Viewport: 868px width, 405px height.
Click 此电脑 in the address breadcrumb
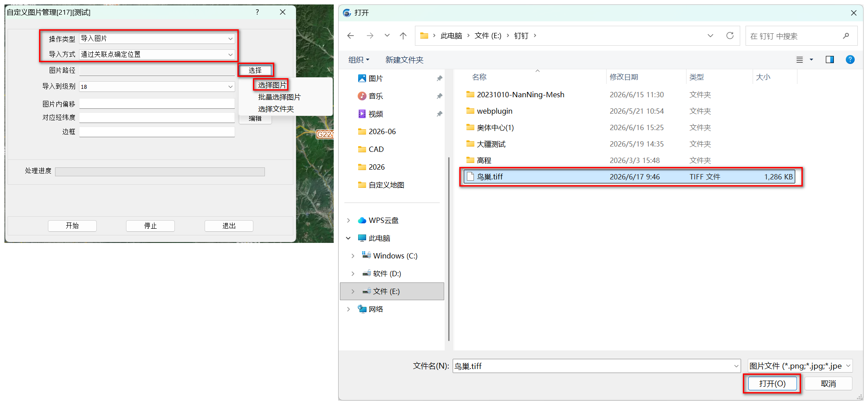point(451,36)
